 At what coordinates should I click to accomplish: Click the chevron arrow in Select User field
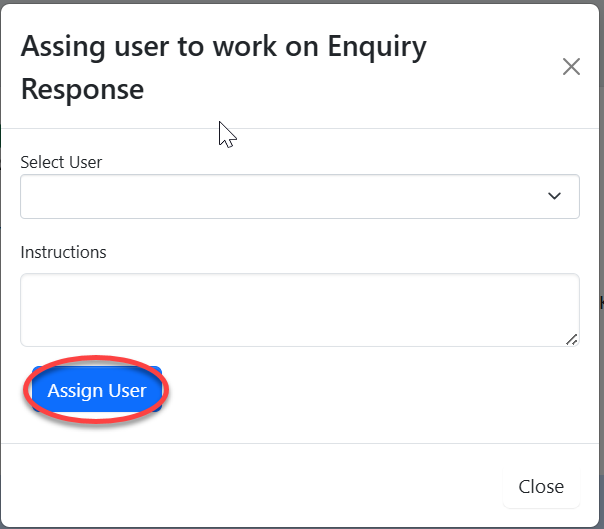pyautogui.click(x=555, y=196)
